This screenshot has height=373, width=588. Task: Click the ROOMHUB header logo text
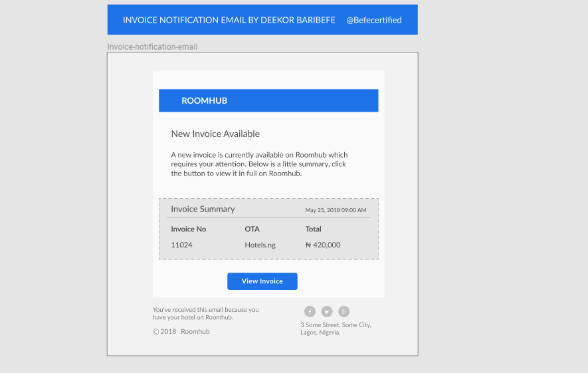point(205,100)
